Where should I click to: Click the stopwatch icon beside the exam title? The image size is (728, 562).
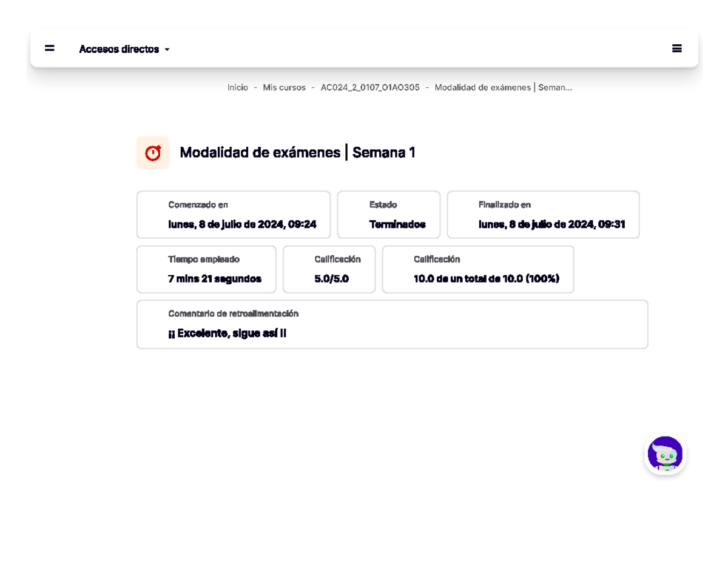pyautogui.click(x=153, y=152)
